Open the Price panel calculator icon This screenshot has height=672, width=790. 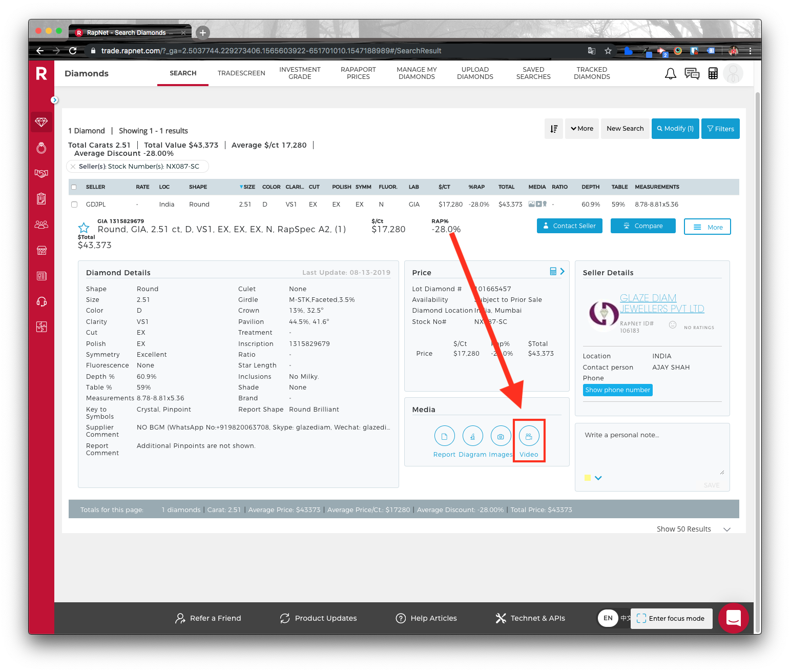(553, 271)
